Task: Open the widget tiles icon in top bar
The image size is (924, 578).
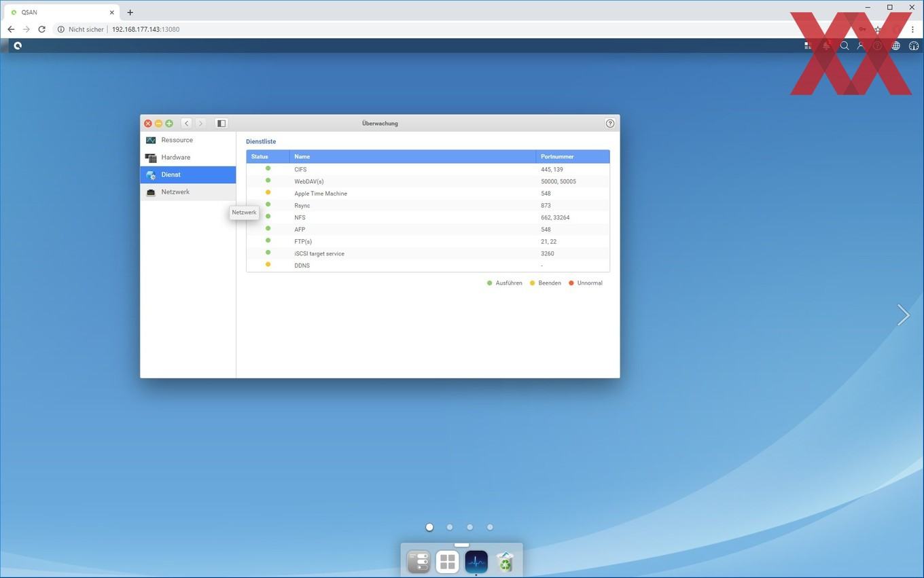Action: (808, 46)
